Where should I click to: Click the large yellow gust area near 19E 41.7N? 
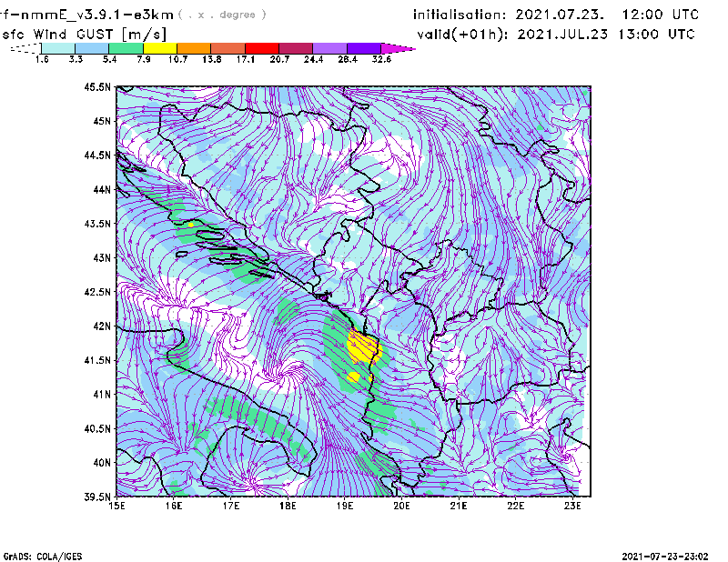pos(363,347)
